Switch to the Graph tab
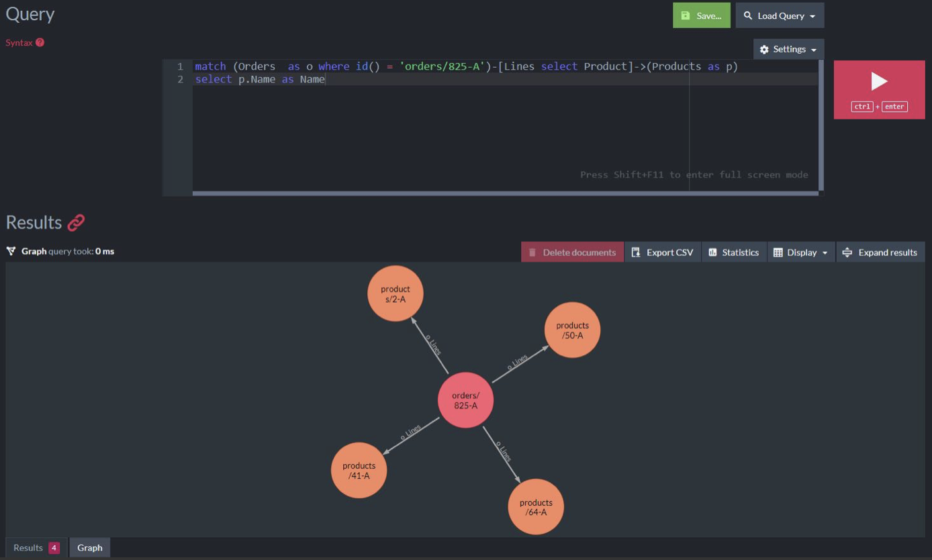Image resolution: width=932 pixels, height=560 pixels. point(89,548)
